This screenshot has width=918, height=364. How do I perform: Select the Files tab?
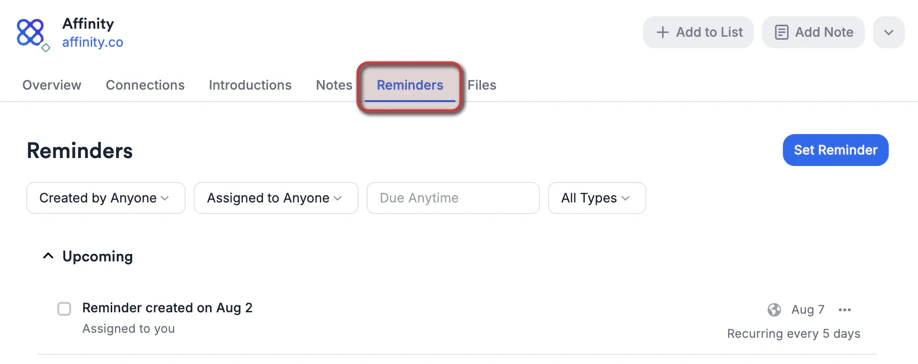[x=482, y=85]
